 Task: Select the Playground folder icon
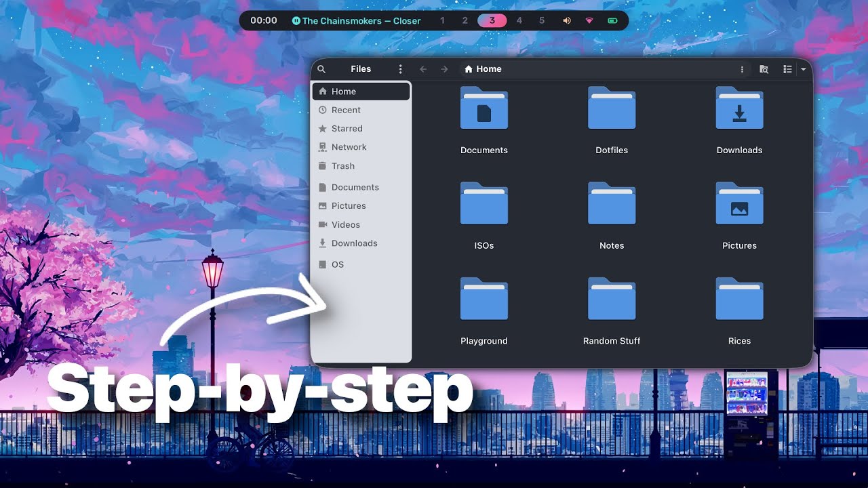point(484,299)
